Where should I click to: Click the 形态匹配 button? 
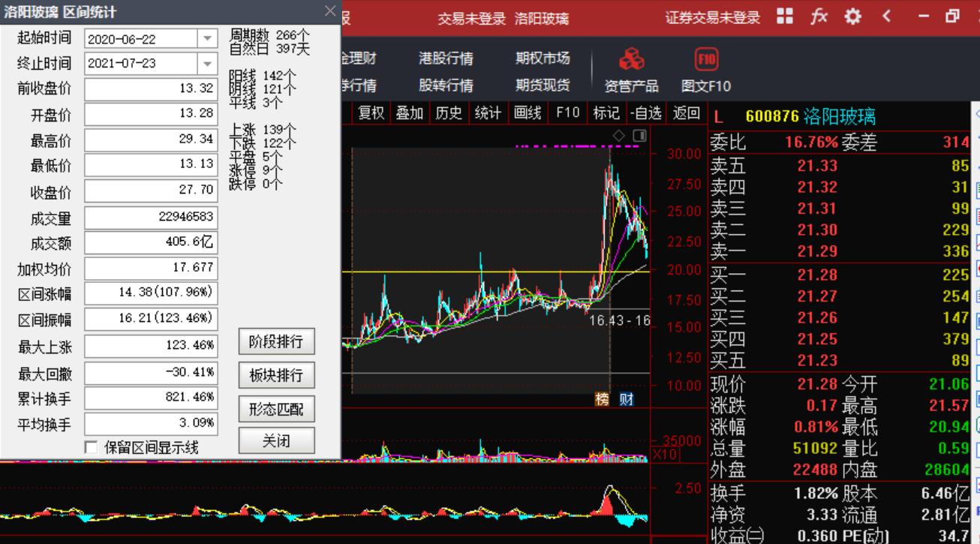pyautogui.click(x=276, y=406)
